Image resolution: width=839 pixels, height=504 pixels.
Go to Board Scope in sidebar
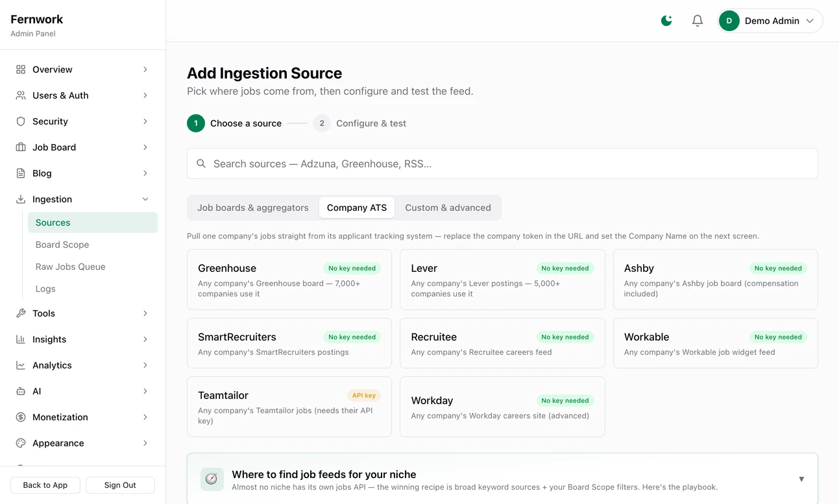(x=93, y=245)
